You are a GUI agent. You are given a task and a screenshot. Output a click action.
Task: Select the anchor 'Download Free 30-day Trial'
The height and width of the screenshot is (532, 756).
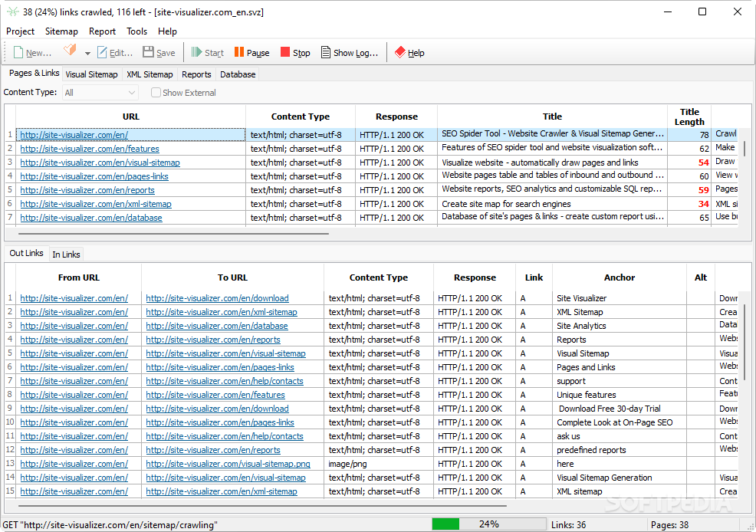point(610,409)
